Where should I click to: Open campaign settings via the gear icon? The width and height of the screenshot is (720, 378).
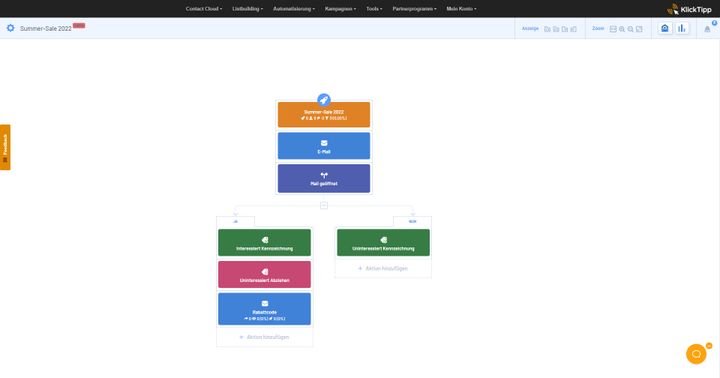pyautogui.click(x=11, y=28)
